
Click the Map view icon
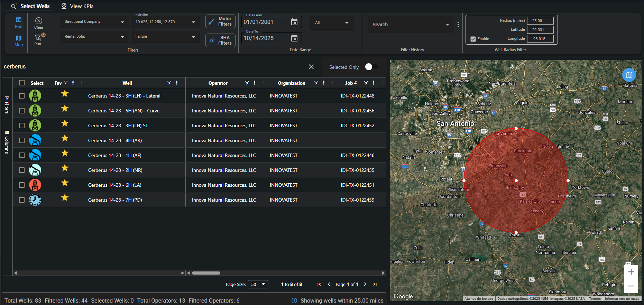coord(19,38)
